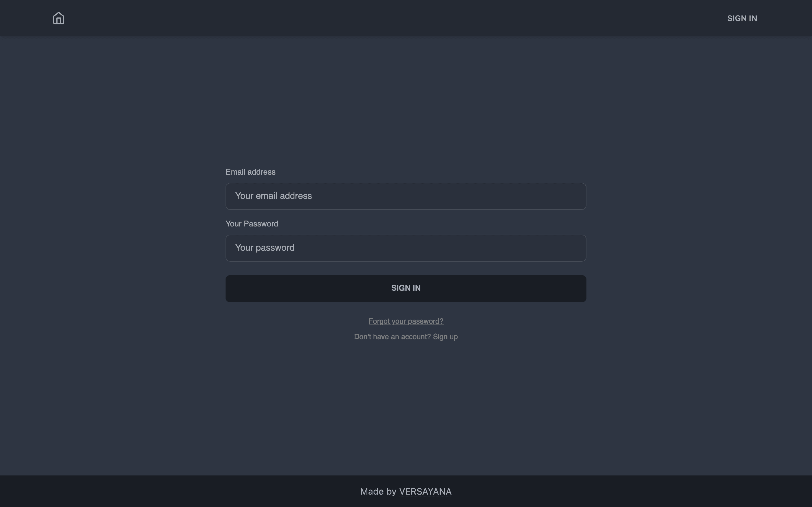Click into the password field
This screenshot has height=507, width=812.
click(x=405, y=248)
